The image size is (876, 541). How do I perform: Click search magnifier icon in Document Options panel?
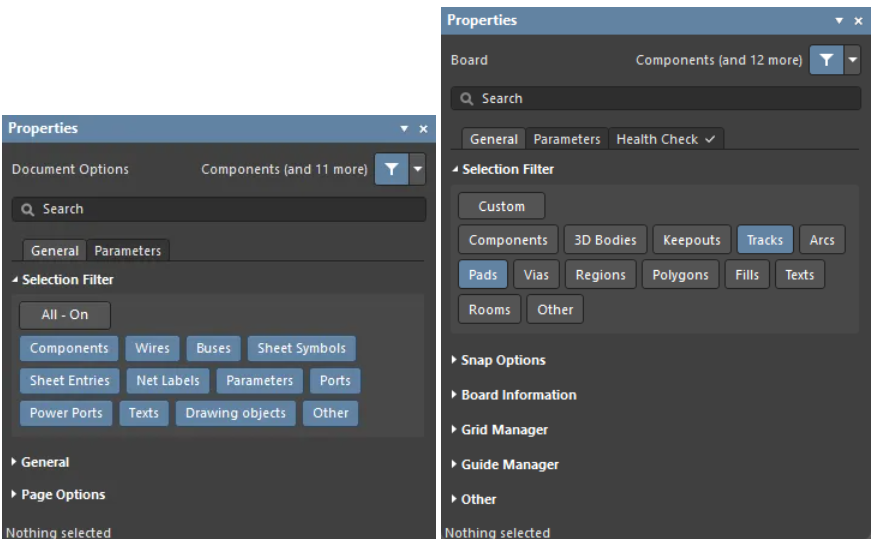[x=27, y=210]
